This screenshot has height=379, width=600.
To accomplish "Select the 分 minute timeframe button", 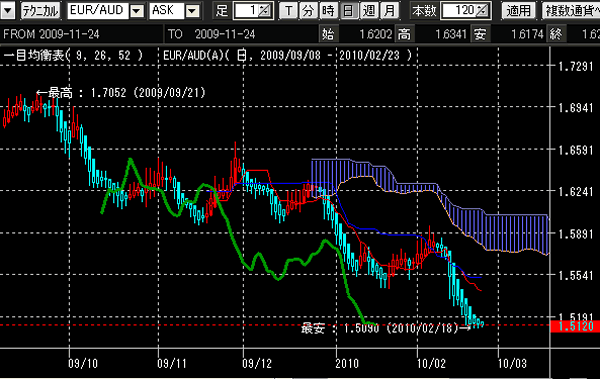I will 308,11.
